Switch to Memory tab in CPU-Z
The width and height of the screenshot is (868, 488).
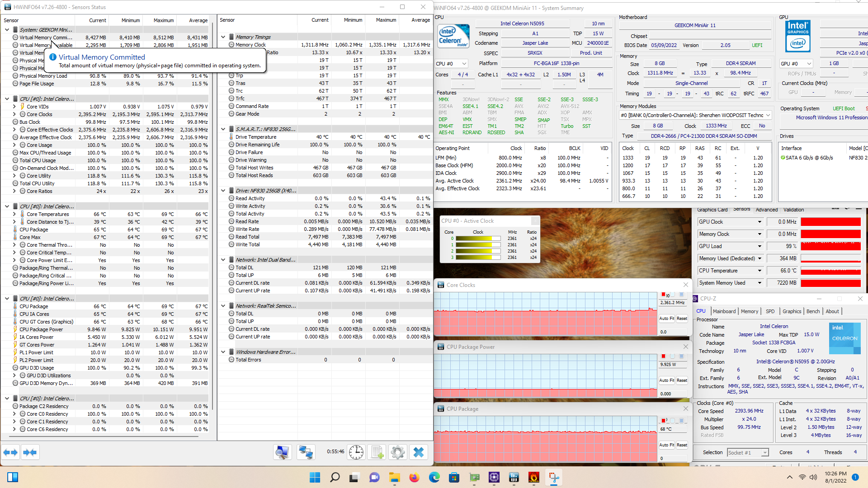point(749,311)
